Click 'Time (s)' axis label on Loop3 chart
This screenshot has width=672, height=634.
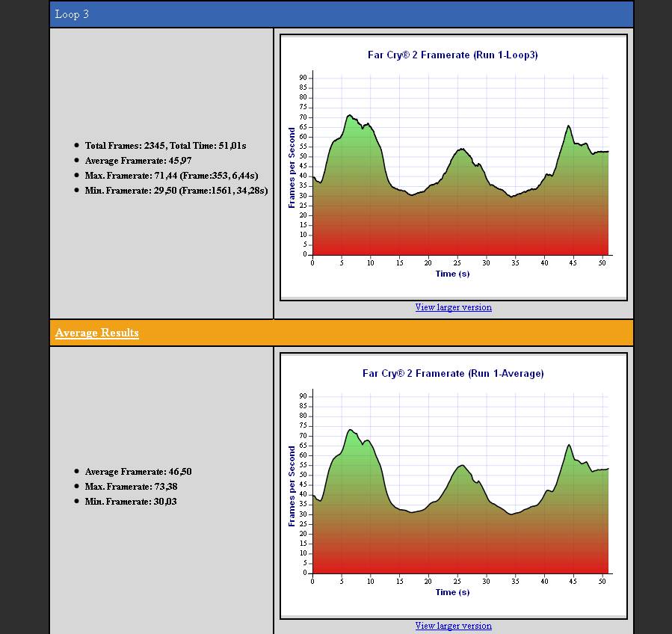[452, 274]
